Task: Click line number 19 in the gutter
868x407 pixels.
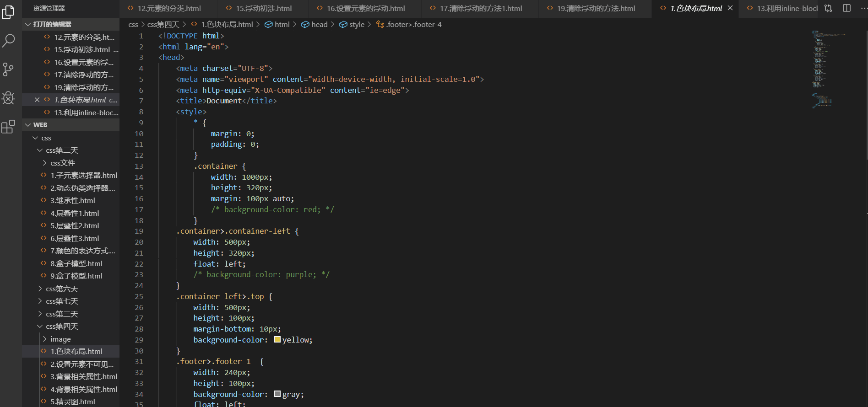Action: tap(139, 231)
